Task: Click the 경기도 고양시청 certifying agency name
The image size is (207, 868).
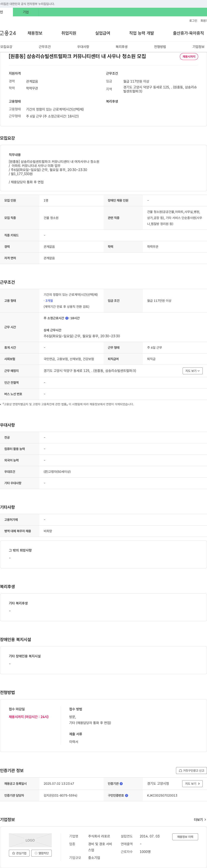Action: pyautogui.click(x=158, y=784)
